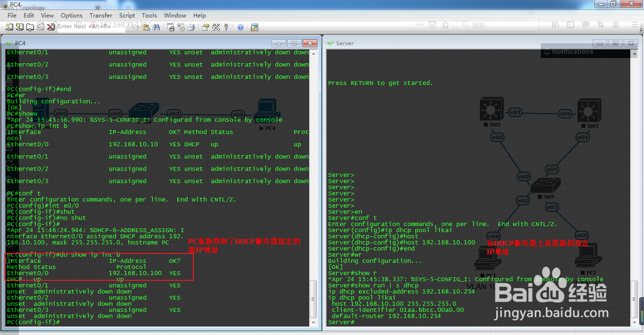This screenshot has height=335, width=644.
Task: Open the Help menu
Action: coord(200,15)
